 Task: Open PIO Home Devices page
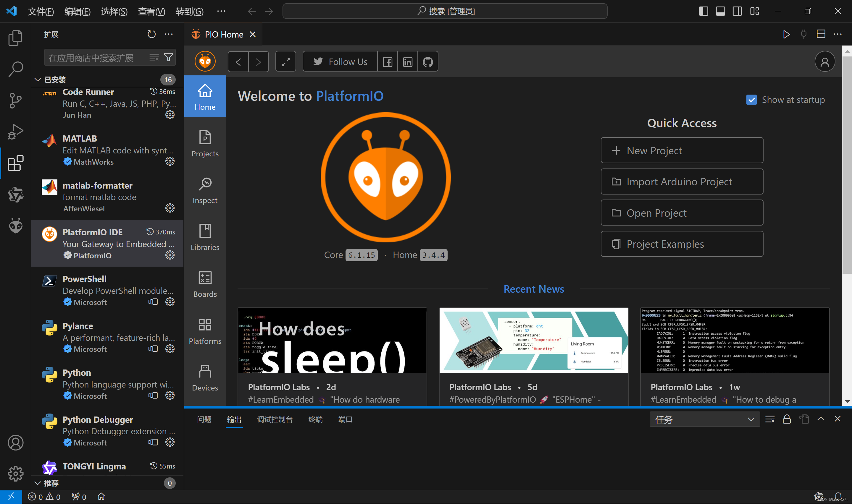[205, 378]
